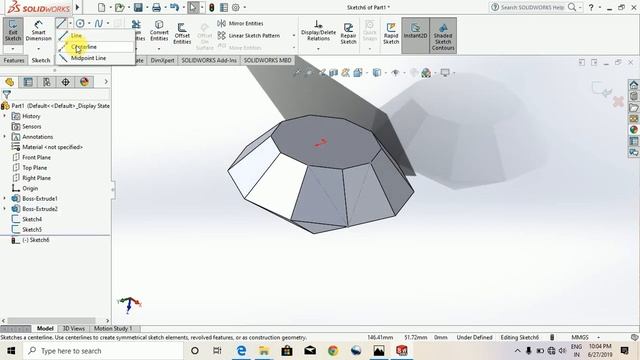Click Offset Entities tool
The height and width of the screenshot is (360, 640).
pyautogui.click(x=182, y=33)
